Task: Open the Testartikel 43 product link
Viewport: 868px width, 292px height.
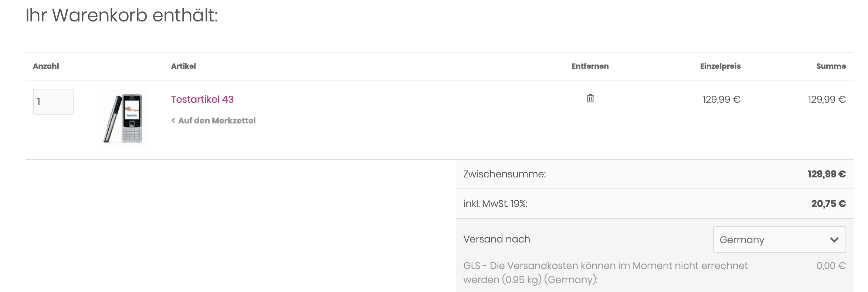Action: pos(202,99)
